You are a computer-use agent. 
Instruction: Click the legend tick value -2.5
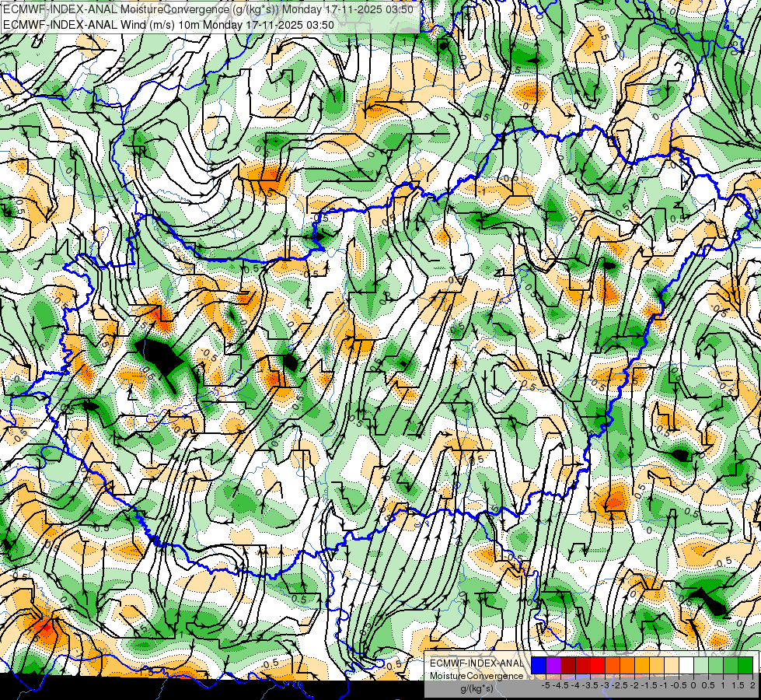coord(620,685)
